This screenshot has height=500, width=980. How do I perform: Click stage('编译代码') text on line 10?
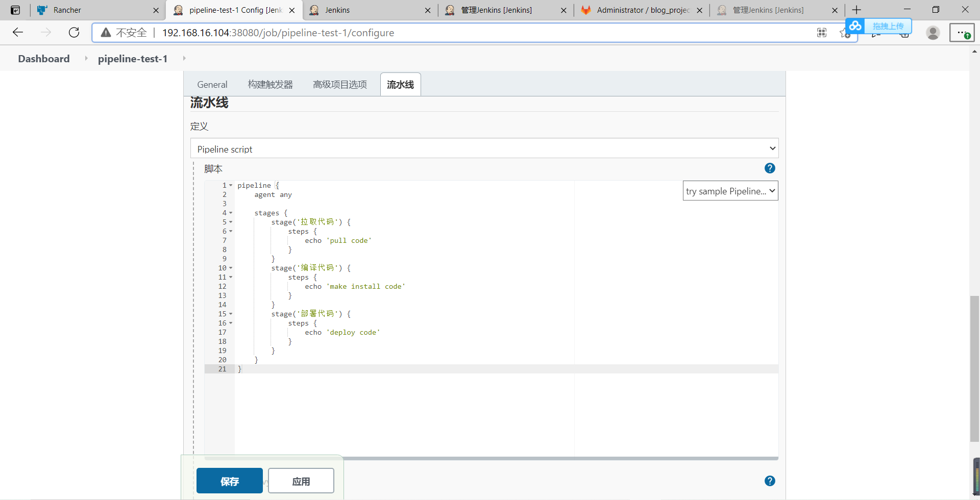[x=307, y=268]
